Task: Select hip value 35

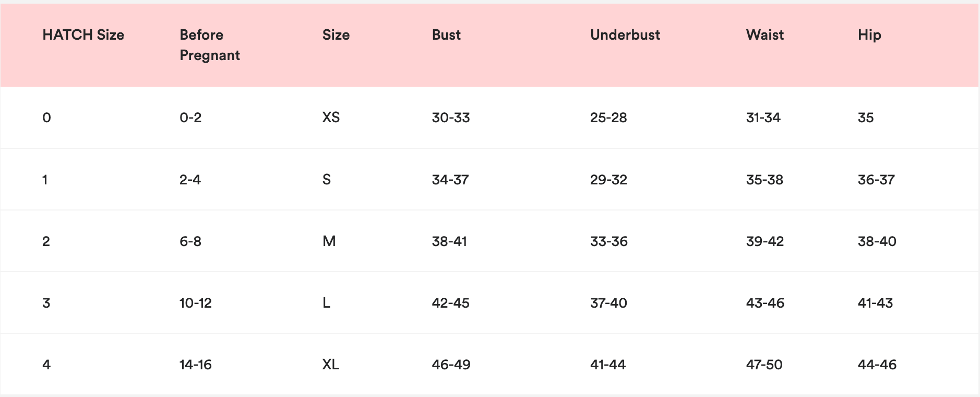Action: tap(866, 117)
